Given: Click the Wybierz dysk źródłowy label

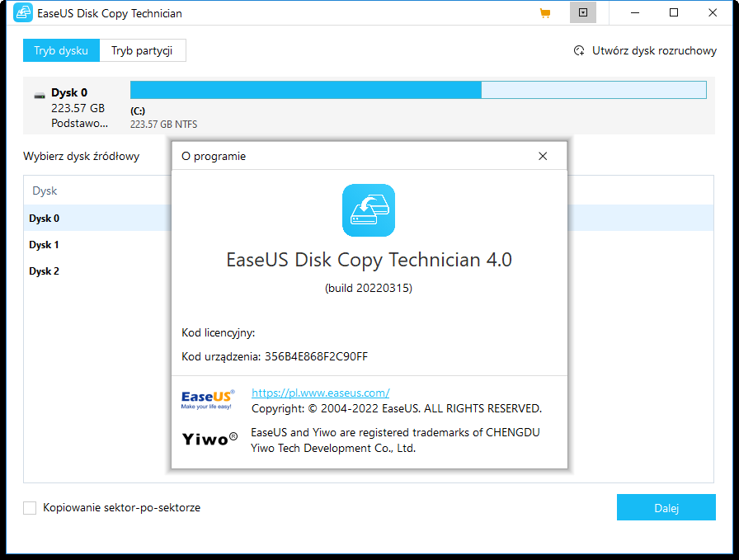Looking at the screenshot, I should (x=81, y=157).
